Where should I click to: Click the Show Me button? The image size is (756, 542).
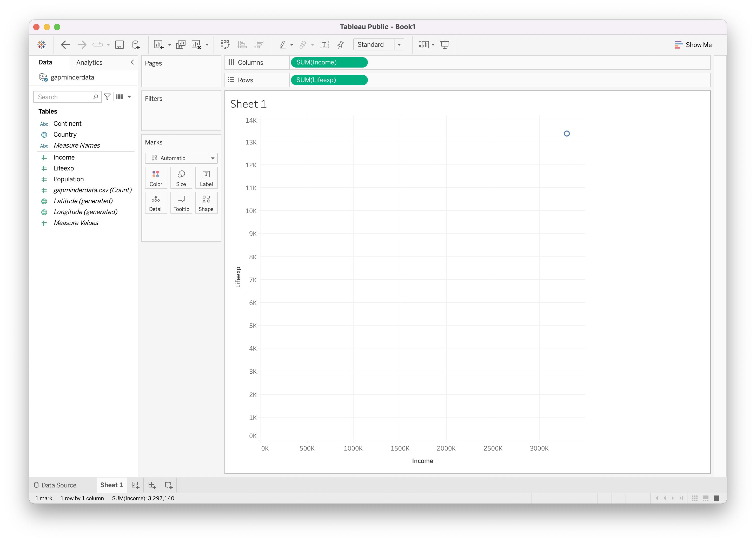(x=695, y=45)
